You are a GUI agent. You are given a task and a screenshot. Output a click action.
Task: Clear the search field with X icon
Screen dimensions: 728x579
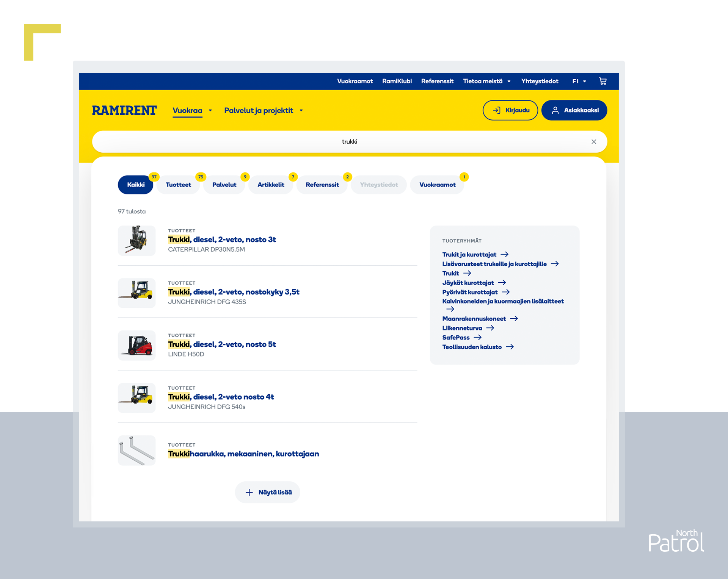[x=594, y=142]
